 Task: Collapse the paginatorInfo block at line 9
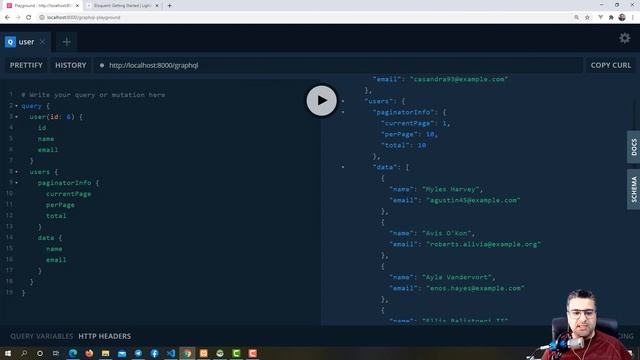(17, 183)
